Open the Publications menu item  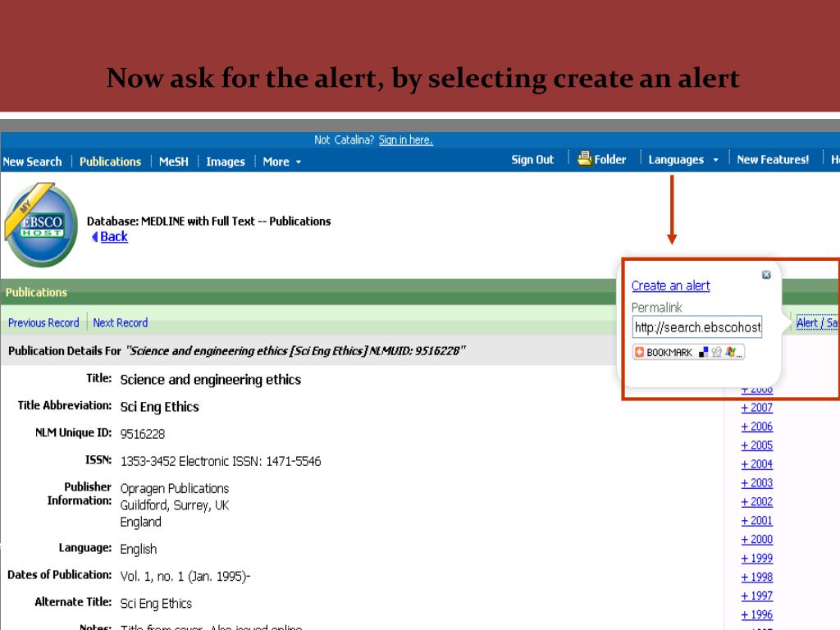click(111, 162)
